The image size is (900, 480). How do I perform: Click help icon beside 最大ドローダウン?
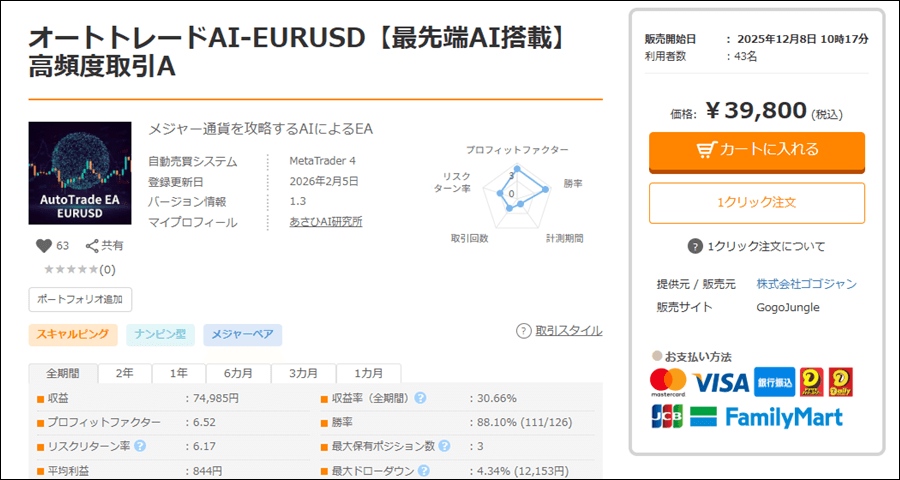[x=424, y=470]
